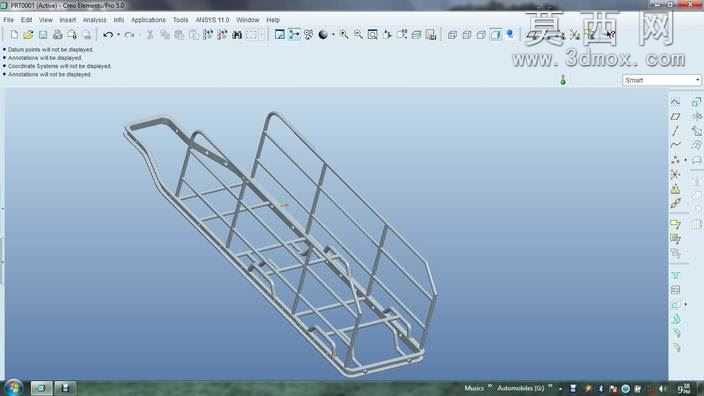Viewport: 704px width, 396px height.
Task: Open the Layers display icon
Action: [416, 35]
